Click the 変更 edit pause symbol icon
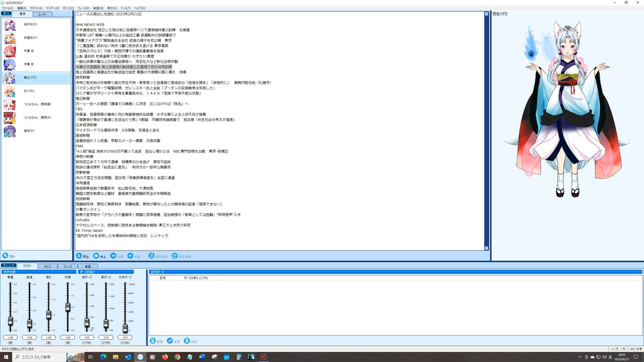Image resolution: width=644 pixels, height=362 pixels. pos(170,341)
